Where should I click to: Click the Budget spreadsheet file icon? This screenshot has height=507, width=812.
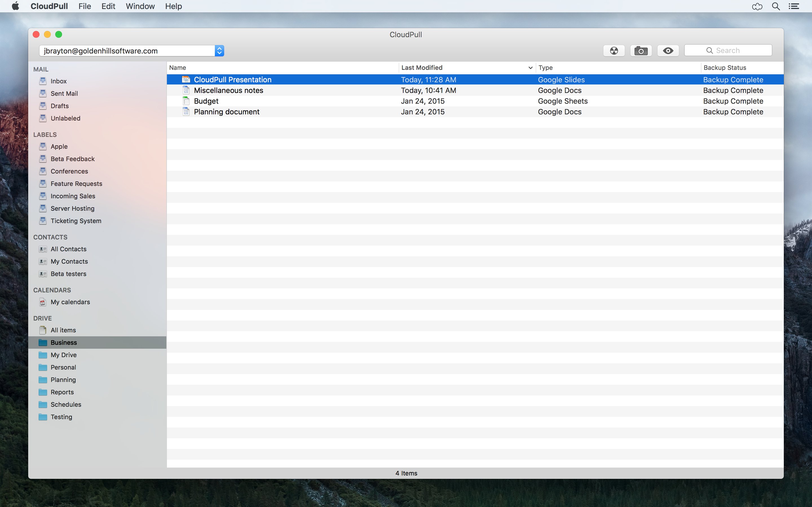pyautogui.click(x=186, y=101)
